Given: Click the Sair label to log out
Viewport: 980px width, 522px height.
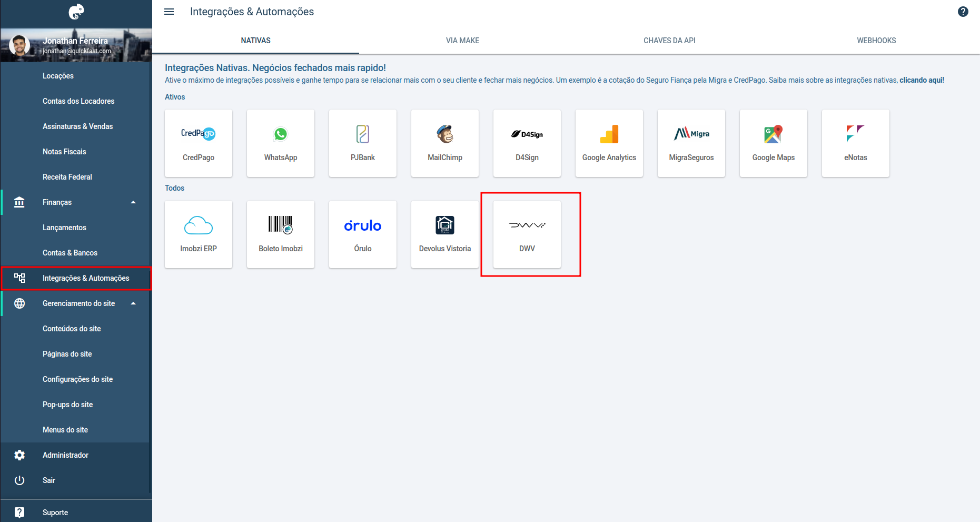Looking at the screenshot, I should coord(49,480).
